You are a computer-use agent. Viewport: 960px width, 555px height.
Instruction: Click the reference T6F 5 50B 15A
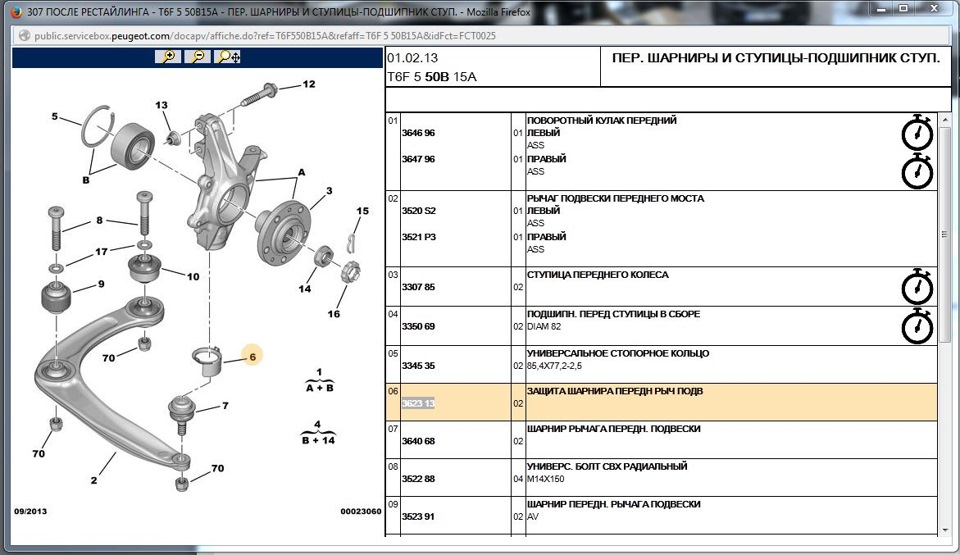(x=432, y=77)
